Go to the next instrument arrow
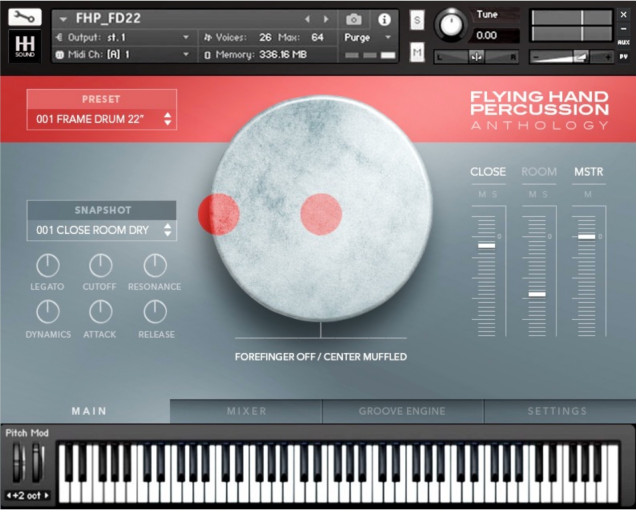 [326, 19]
